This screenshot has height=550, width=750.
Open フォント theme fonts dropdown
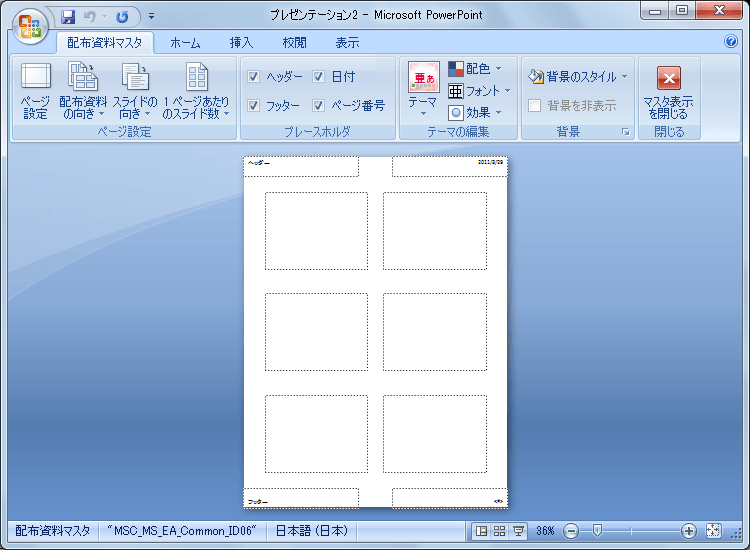[479, 90]
